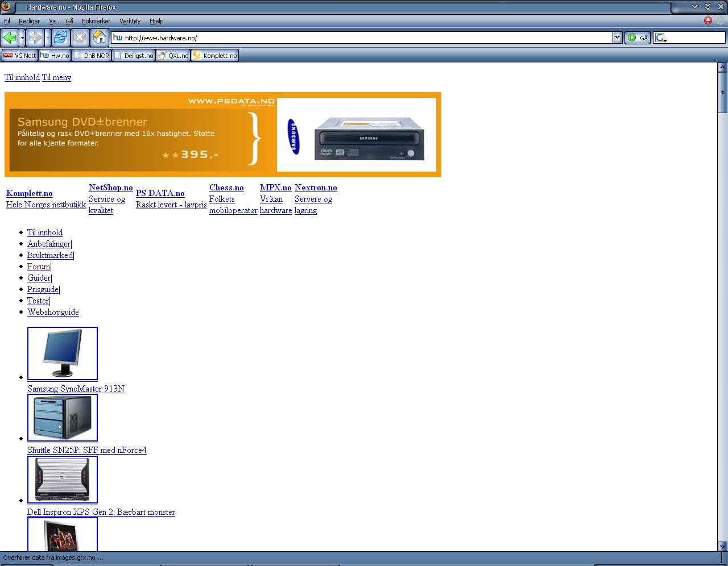The height and width of the screenshot is (566, 728).
Task: Expand the address bar URL history dropdown
Action: (618, 38)
